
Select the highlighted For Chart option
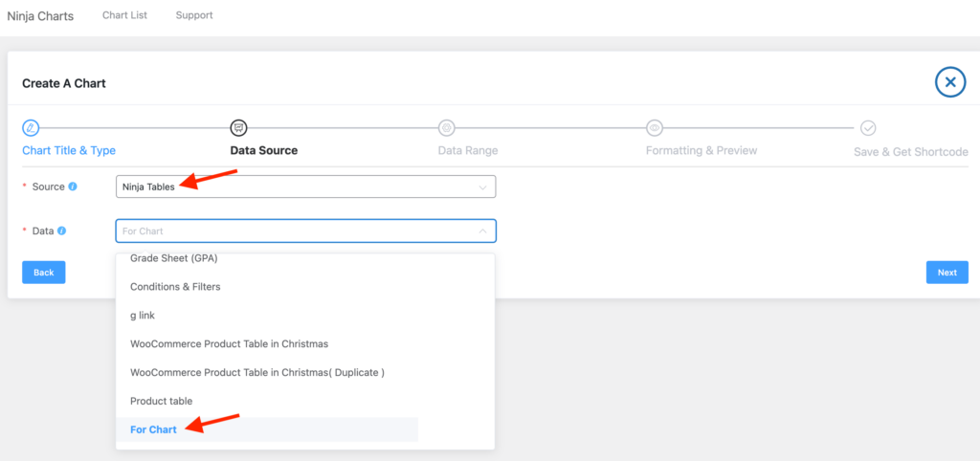point(268,429)
